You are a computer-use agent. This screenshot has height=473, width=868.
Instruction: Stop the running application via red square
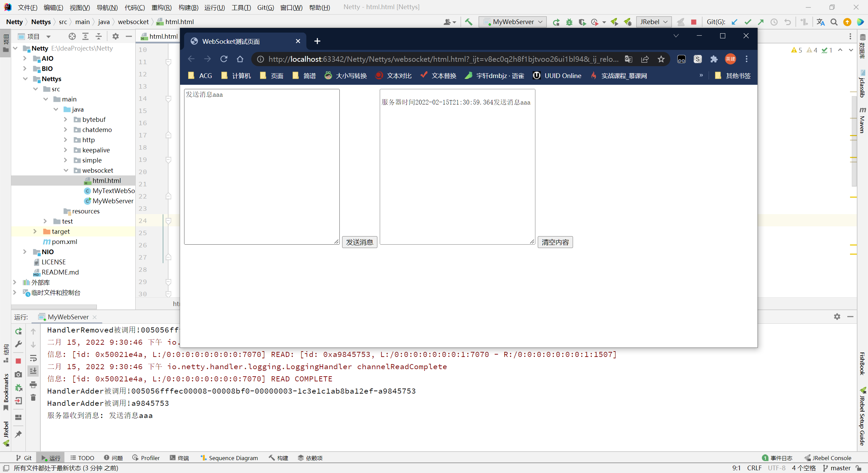pos(694,22)
